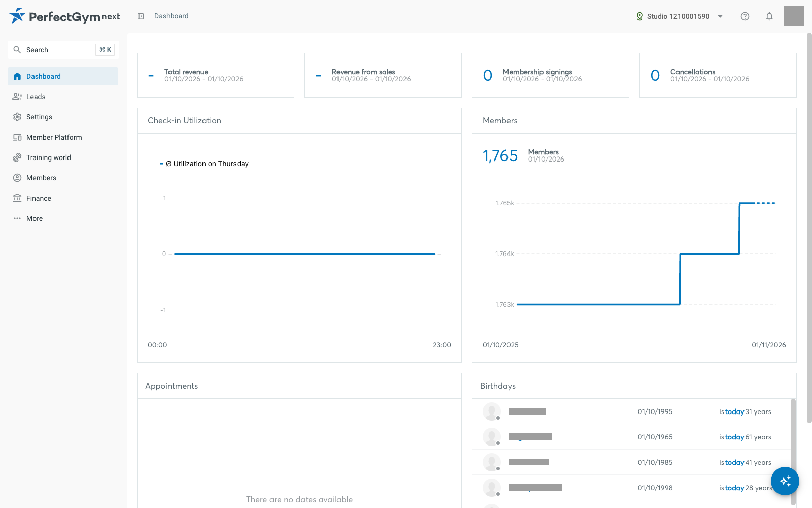This screenshot has height=508, width=812.
Task: Click the Dashboard home icon
Action: 17,76
